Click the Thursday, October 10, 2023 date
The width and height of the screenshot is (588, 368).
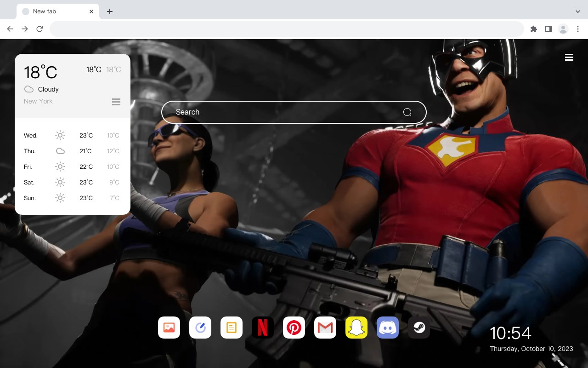531,349
